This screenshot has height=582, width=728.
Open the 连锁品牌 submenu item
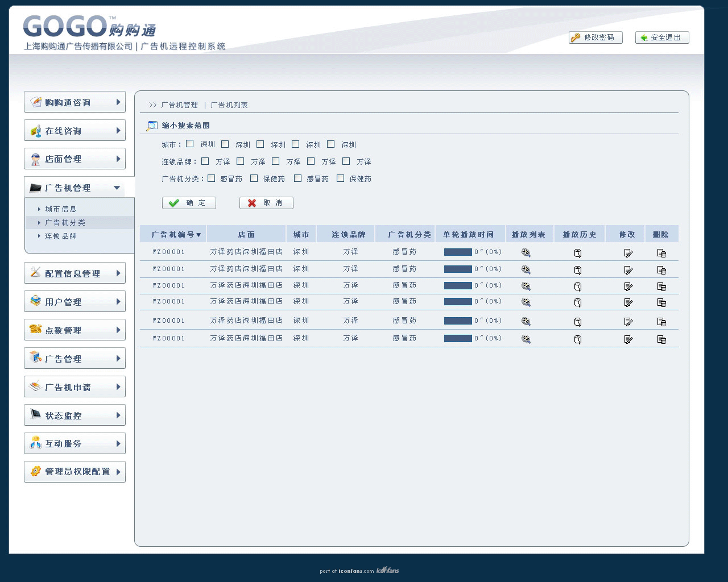tap(61, 236)
